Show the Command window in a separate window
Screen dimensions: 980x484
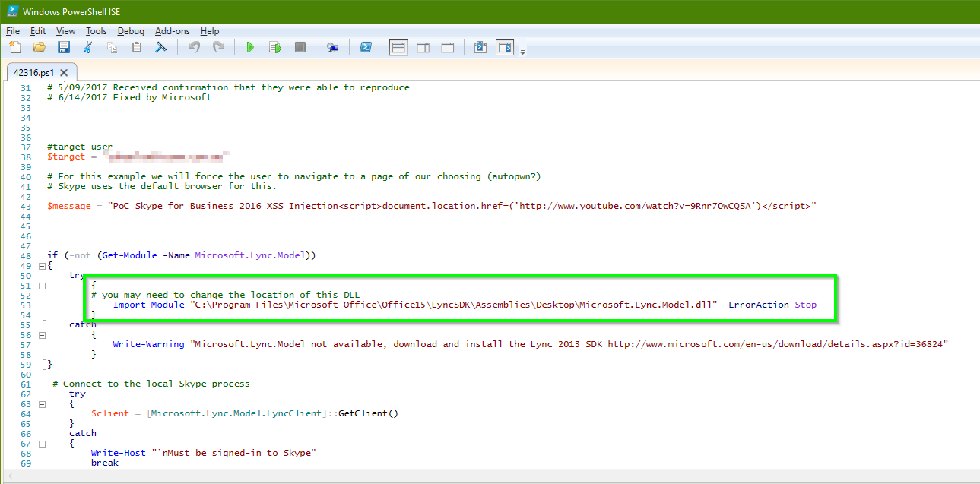(480, 47)
